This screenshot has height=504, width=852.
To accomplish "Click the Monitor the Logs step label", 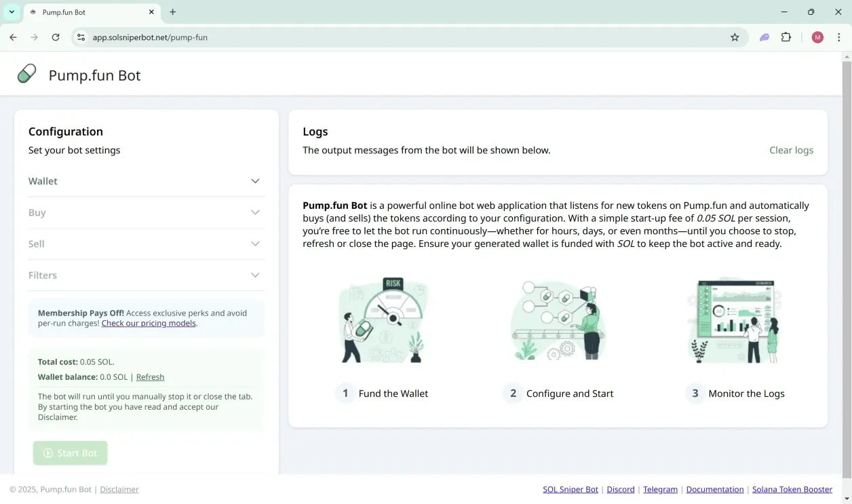I will [746, 393].
